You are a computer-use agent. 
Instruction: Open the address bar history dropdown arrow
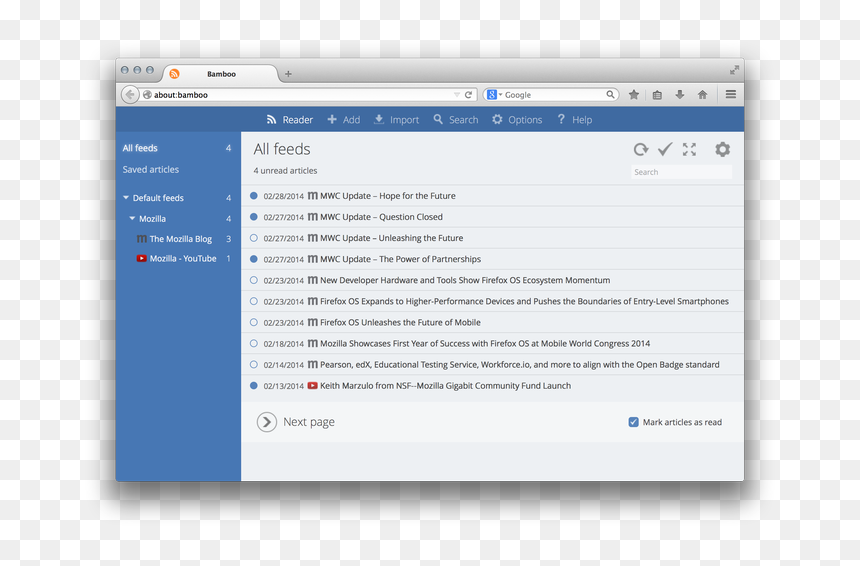[456, 95]
